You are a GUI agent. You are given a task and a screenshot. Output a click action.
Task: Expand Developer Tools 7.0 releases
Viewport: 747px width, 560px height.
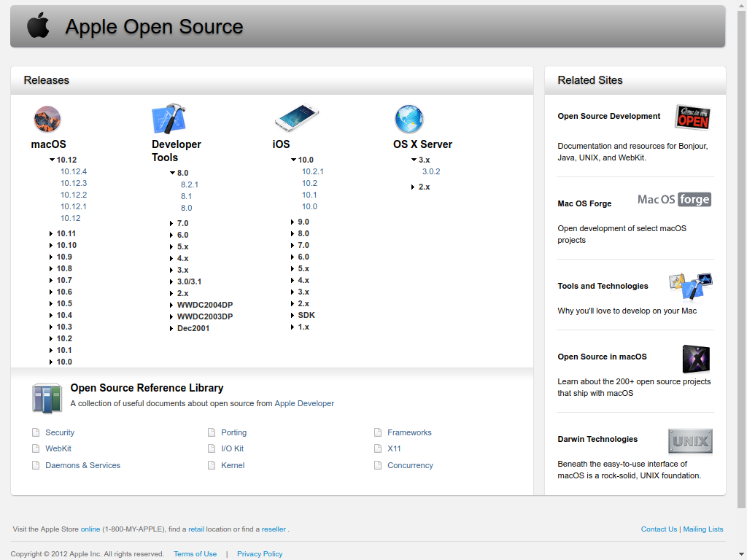[x=171, y=223]
